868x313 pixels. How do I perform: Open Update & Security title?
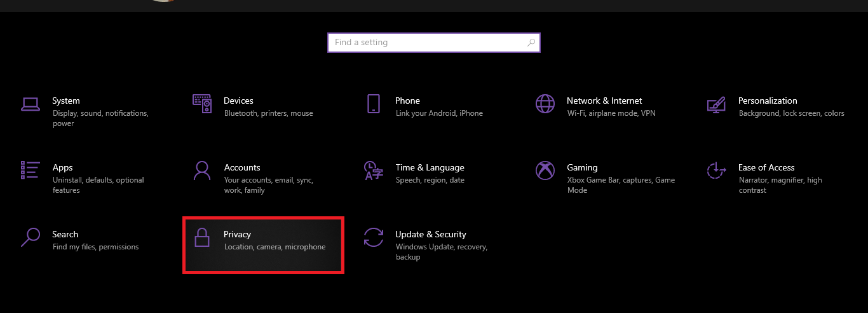(x=431, y=234)
